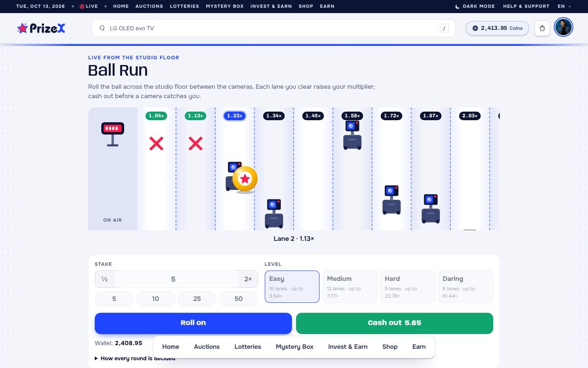Click the Roll on button
Screen dimensions: 588x368
click(x=193, y=323)
